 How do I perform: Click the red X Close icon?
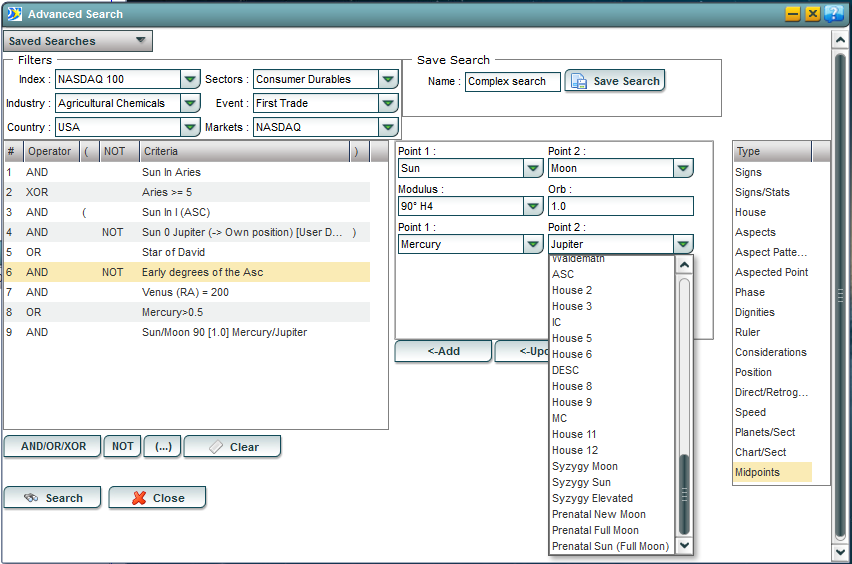pos(138,497)
